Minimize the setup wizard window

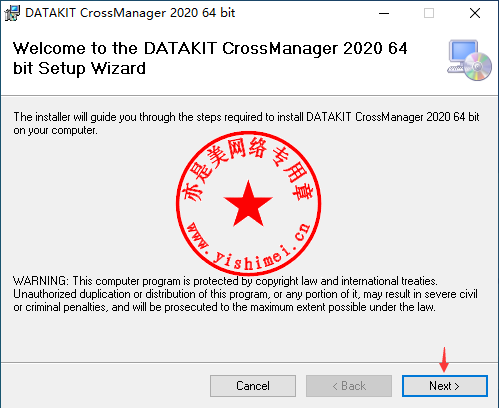pyautogui.click(x=384, y=13)
